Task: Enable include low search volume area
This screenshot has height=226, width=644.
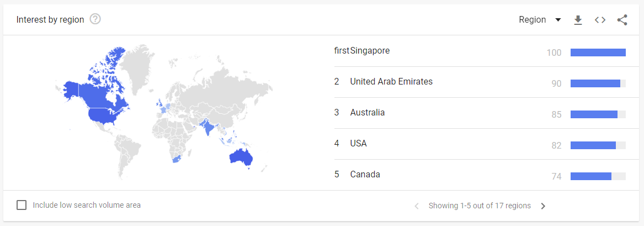Action: [22, 205]
